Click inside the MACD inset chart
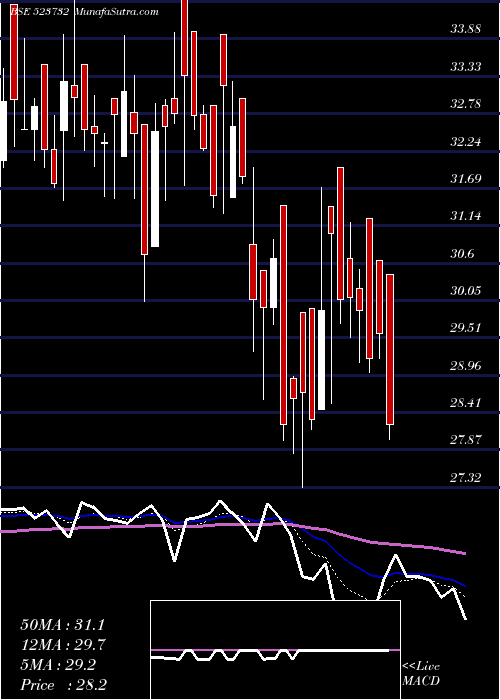 point(275,650)
